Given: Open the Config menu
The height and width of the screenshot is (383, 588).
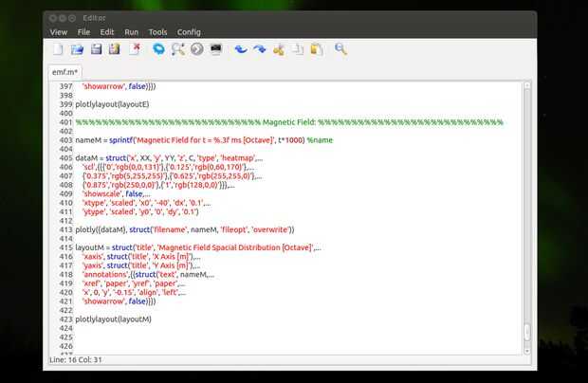Looking at the screenshot, I should point(189,32).
